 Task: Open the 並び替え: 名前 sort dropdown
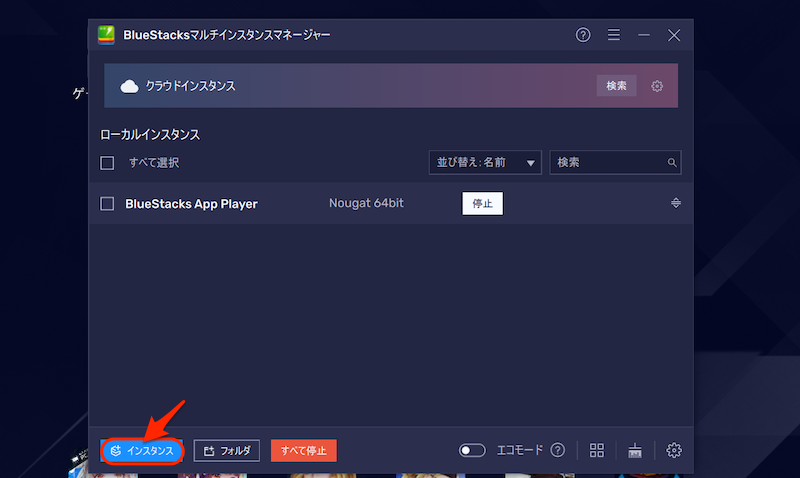tap(484, 162)
